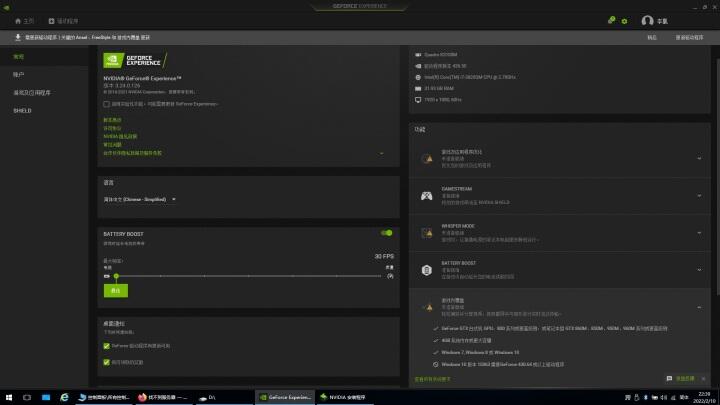Open the Windows Start menu
This screenshot has height=405, width=720.
pyautogui.click(x=9, y=397)
